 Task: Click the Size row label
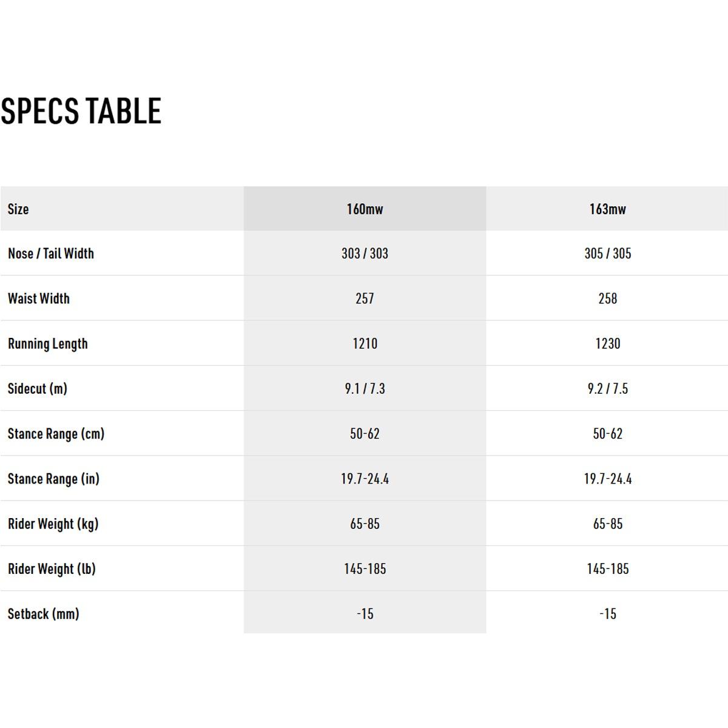point(18,209)
